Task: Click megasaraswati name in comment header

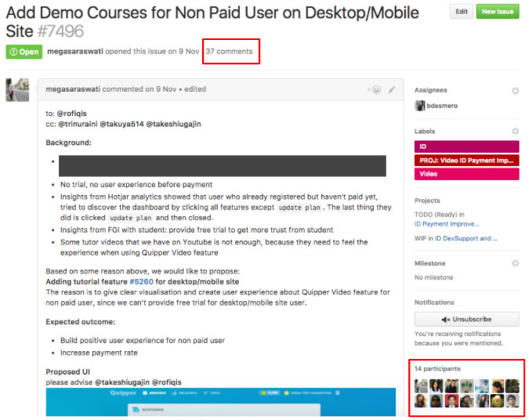Action: click(73, 89)
